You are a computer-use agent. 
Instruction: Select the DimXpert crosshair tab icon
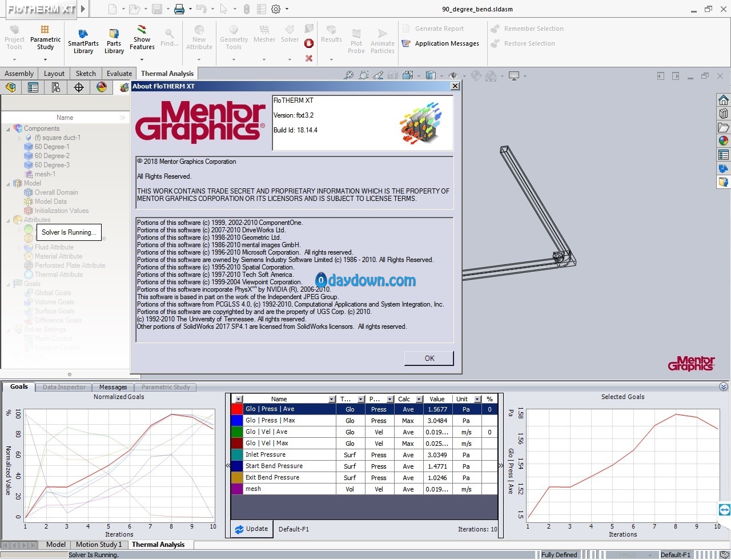coord(79,87)
